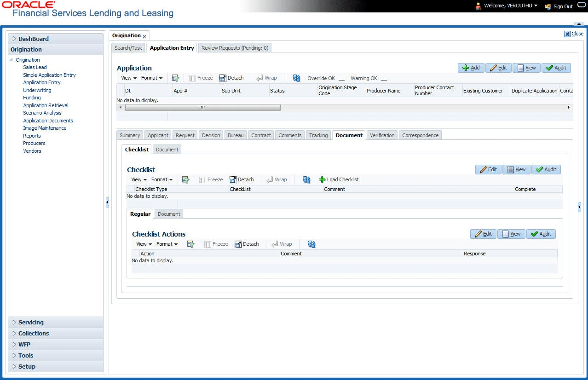Collapse the left navigation pane handle
This screenshot has width=588, height=381.
point(107,202)
